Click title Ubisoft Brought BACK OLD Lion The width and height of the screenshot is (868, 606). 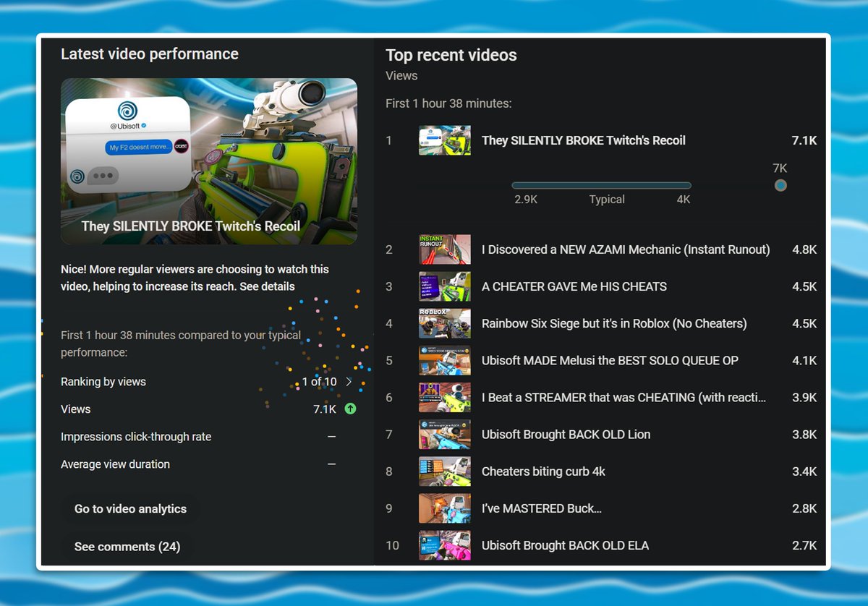tap(566, 435)
